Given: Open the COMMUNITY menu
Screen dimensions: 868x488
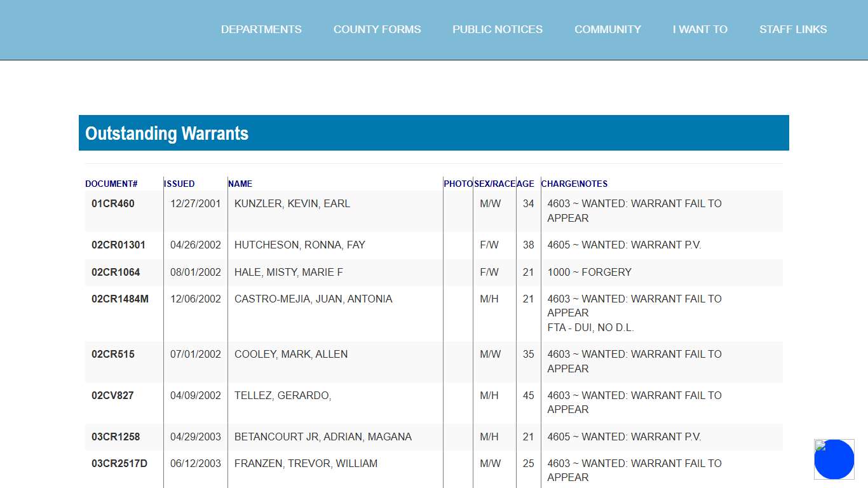Looking at the screenshot, I should click(x=607, y=29).
